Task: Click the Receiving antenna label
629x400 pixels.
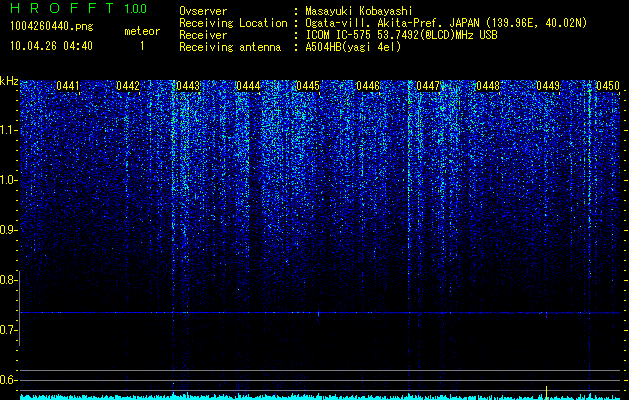Action: click(230, 47)
